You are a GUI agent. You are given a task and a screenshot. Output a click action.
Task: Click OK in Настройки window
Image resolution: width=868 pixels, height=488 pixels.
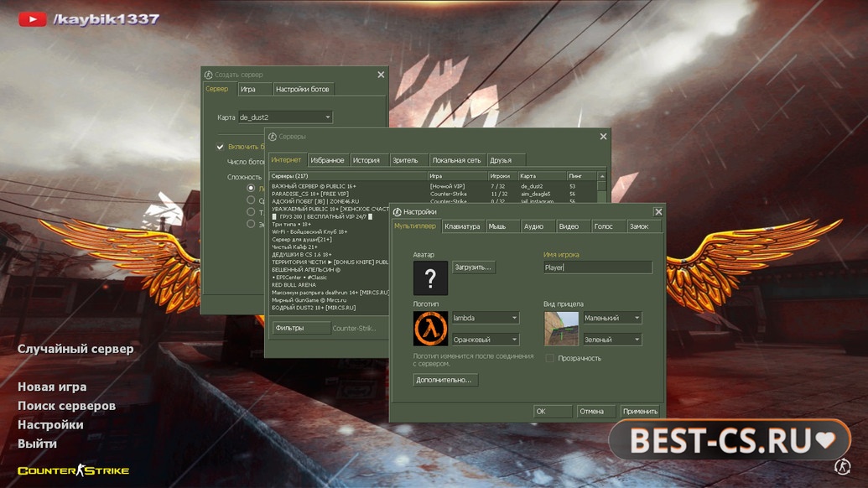[553, 411]
